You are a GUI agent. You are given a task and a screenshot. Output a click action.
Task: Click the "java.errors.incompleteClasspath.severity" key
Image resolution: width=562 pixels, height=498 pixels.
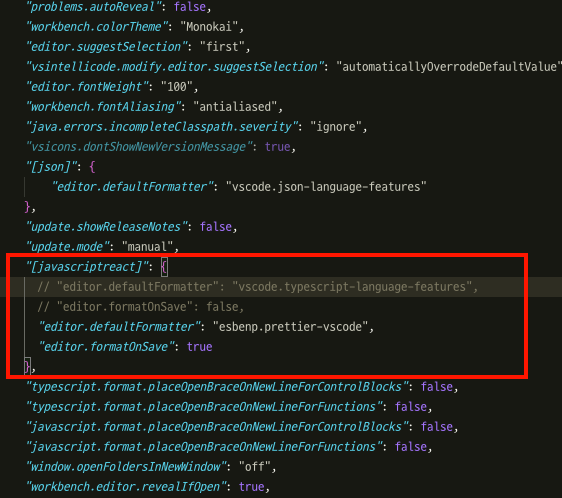162,127
